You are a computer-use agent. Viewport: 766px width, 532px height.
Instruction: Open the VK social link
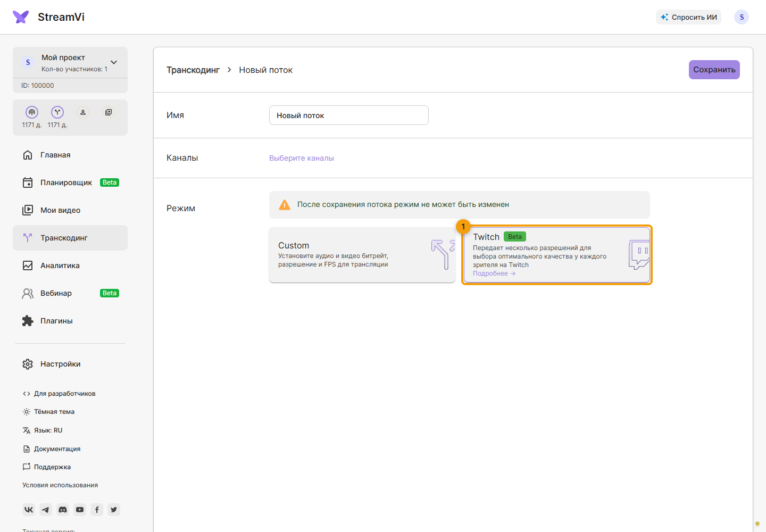click(29, 510)
